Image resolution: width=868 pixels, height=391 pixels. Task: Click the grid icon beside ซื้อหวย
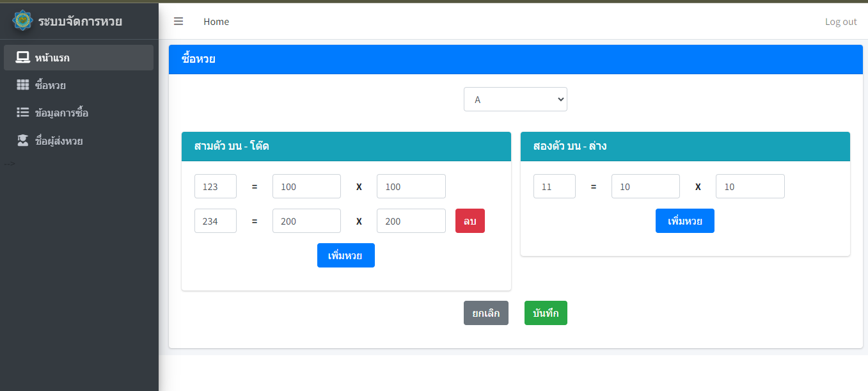[23, 85]
